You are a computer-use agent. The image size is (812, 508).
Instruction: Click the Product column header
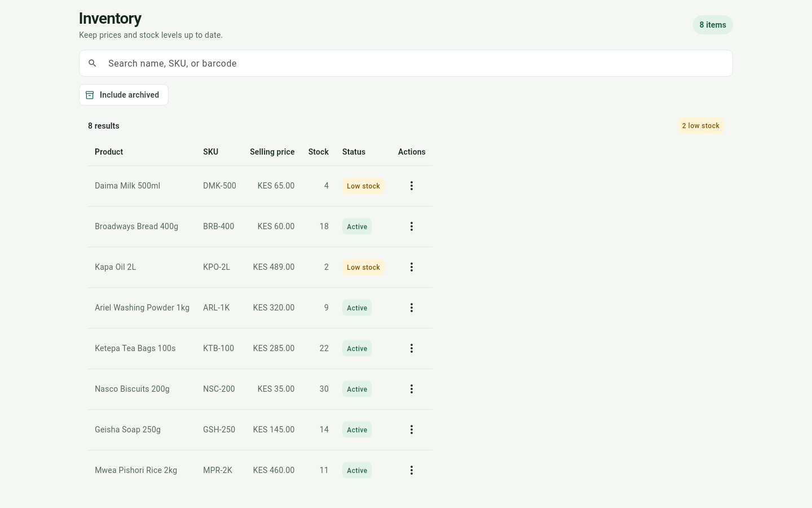point(109,152)
